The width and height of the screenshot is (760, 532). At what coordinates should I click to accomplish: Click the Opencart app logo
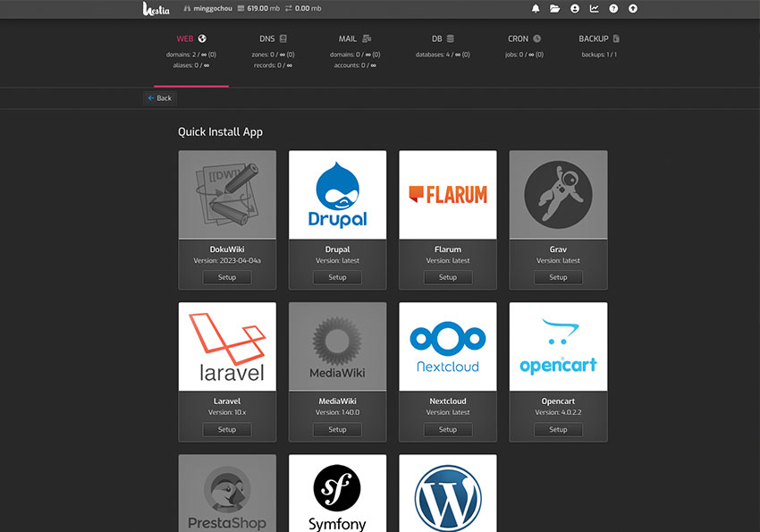(558, 347)
